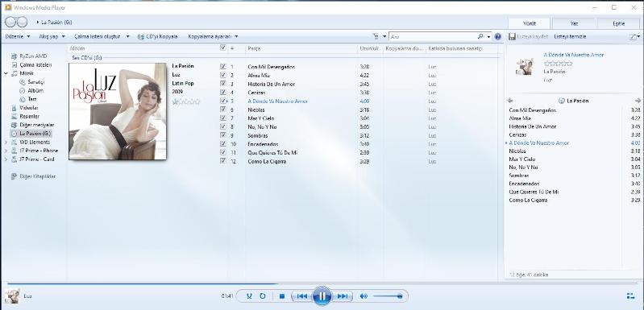
Task: Open Kopyalama ayarları dropdown
Action: point(213,36)
